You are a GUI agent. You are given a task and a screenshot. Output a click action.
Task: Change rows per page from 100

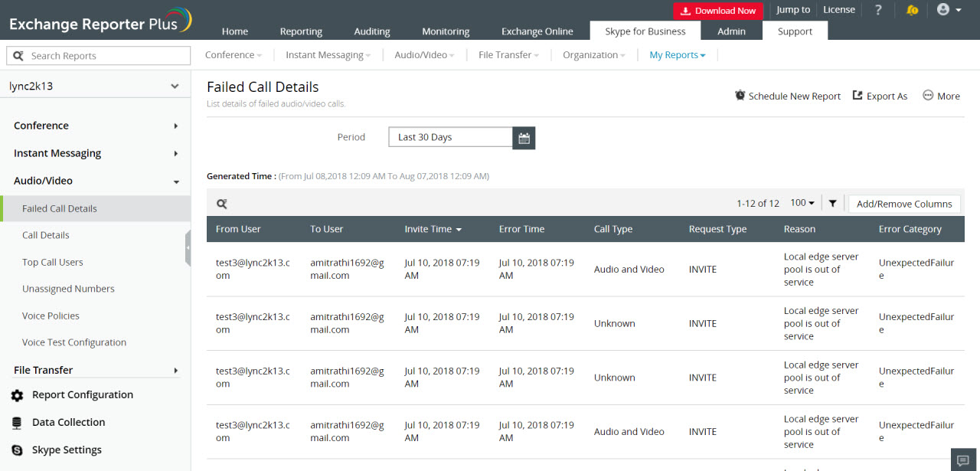click(x=802, y=204)
